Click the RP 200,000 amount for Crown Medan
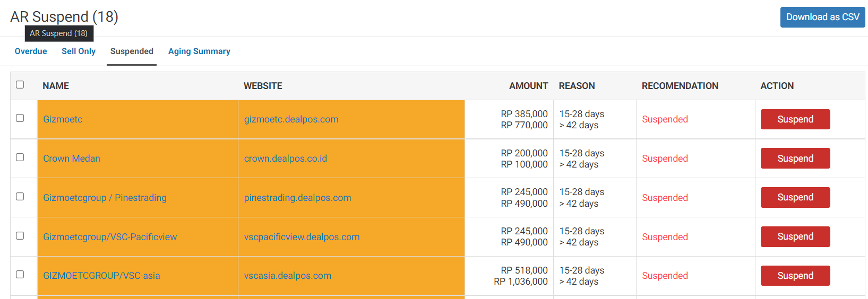Image resolution: width=868 pixels, height=299 pixels. (x=524, y=153)
